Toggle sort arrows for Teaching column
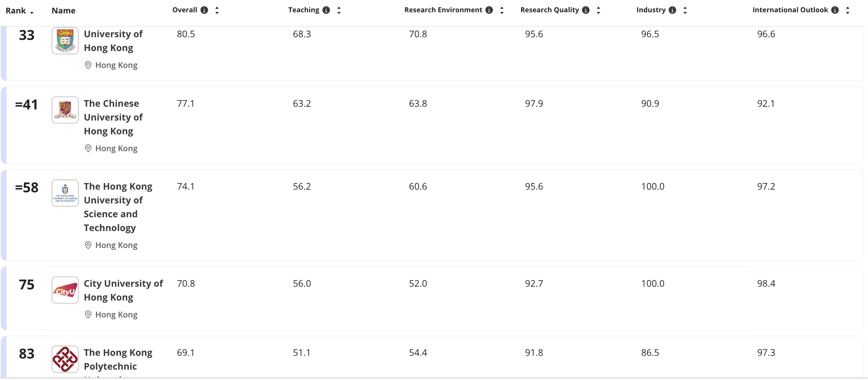The height and width of the screenshot is (380, 868). click(x=339, y=10)
